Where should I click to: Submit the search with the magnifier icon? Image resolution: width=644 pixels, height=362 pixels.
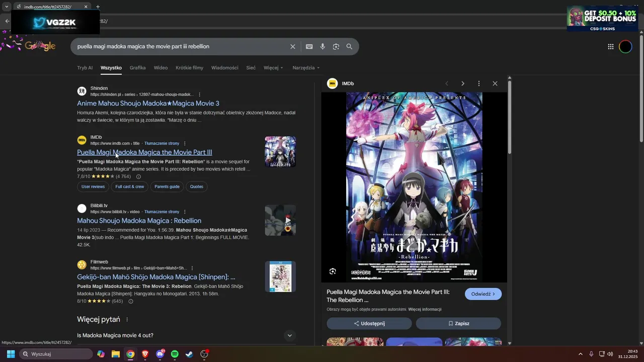tap(349, 47)
